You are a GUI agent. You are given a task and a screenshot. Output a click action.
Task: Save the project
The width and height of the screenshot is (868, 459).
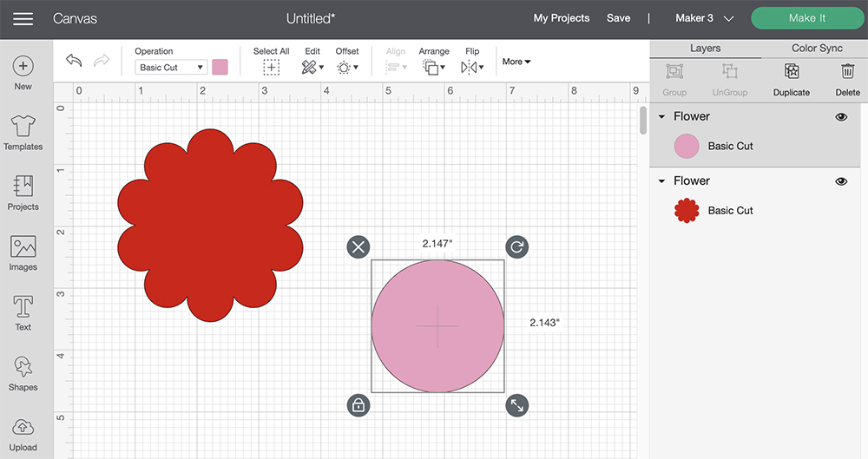point(618,18)
